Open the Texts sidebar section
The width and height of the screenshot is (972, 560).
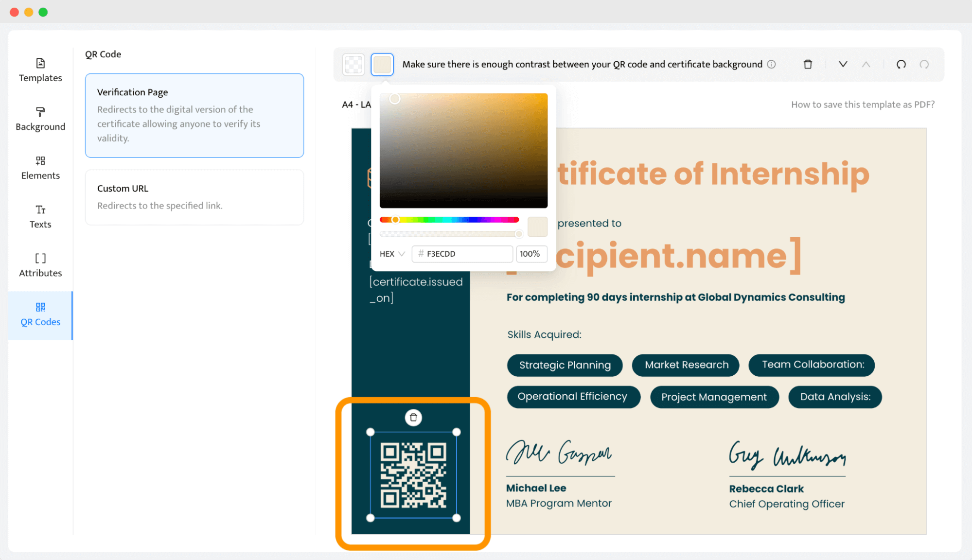40,217
